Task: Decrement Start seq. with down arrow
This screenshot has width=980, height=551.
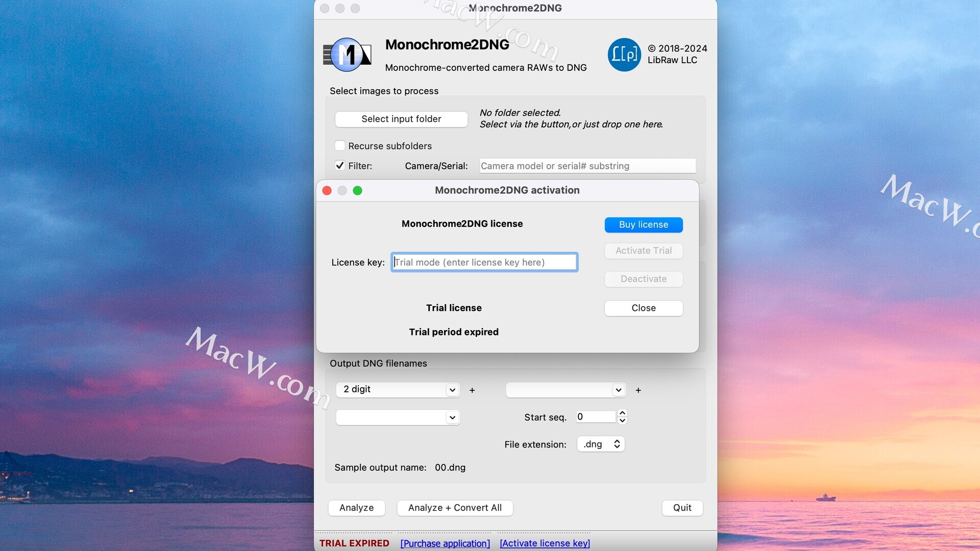Action: pyautogui.click(x=622, y=421)
